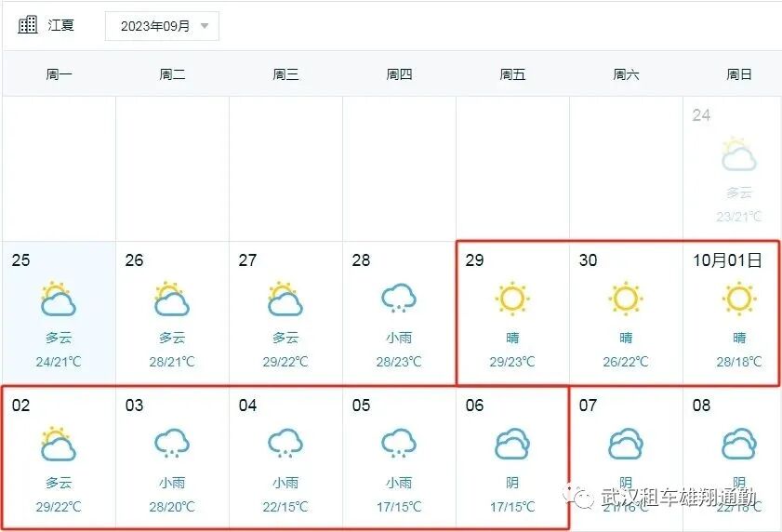782x532 pixels.
Task: Select date number 06
Action: [x=475, y=405]
